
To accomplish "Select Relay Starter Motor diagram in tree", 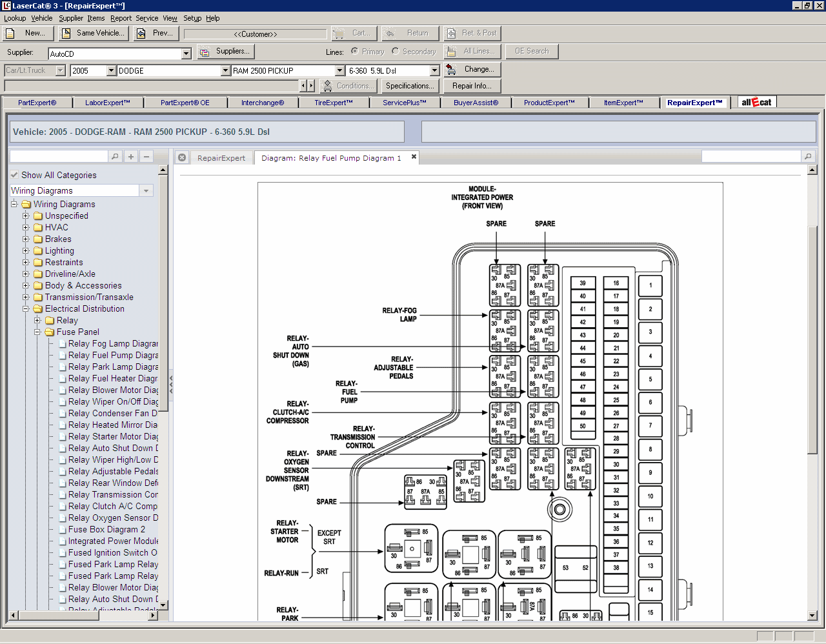I will click(x=113, y=437).
